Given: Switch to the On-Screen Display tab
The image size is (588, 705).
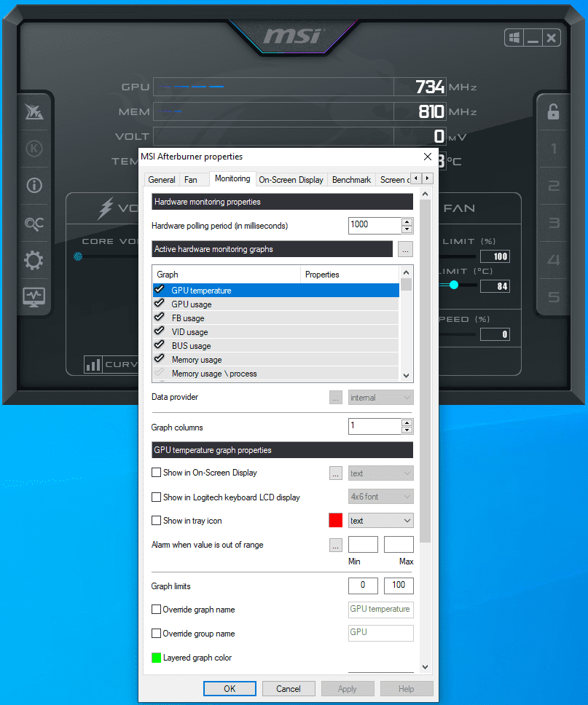Looking at the screenshot, I should click(x=291, y=180).
